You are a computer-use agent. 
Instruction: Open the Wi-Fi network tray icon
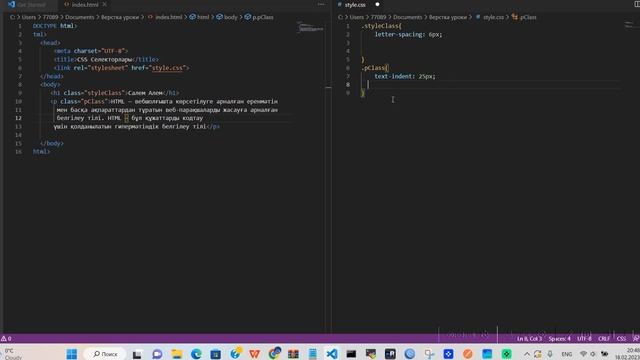[x=583, y=354]
